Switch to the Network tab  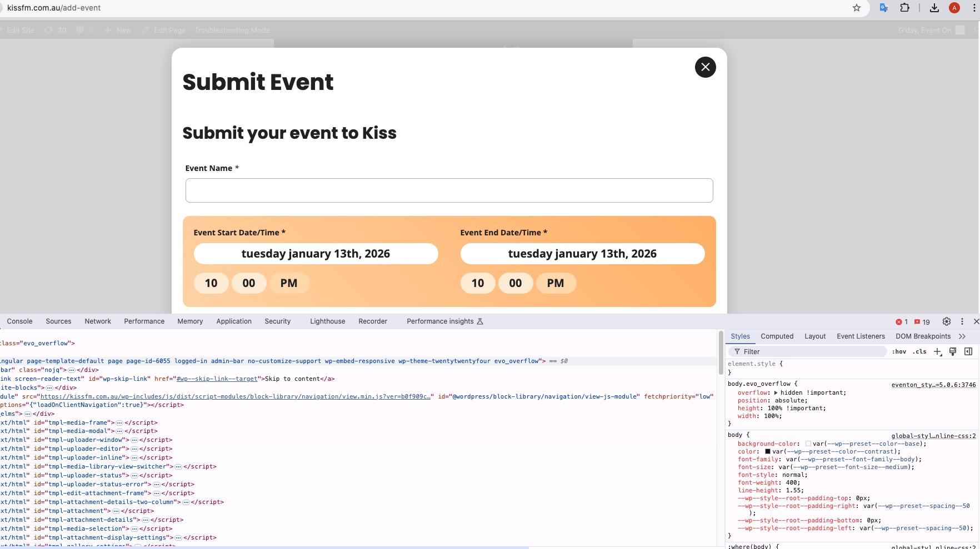pyautogui.click(x=98, y=321)
